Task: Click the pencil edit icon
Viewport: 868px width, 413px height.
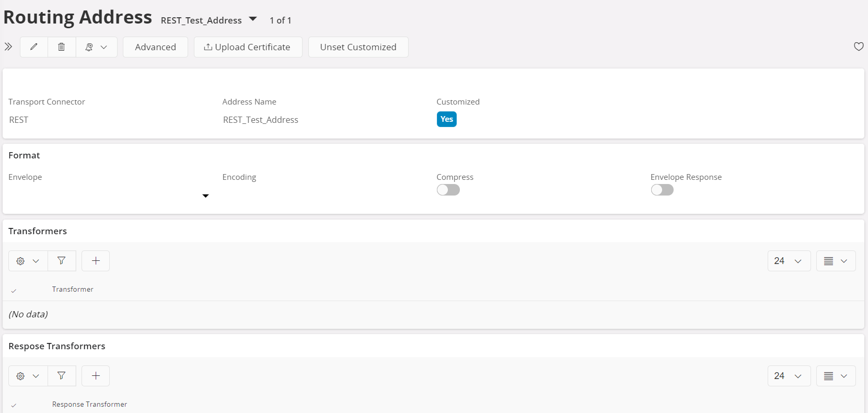Action: (34, 47)
